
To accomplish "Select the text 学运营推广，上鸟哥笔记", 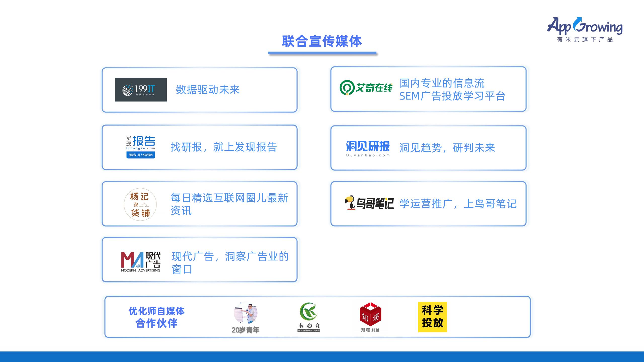I will 458,204.
